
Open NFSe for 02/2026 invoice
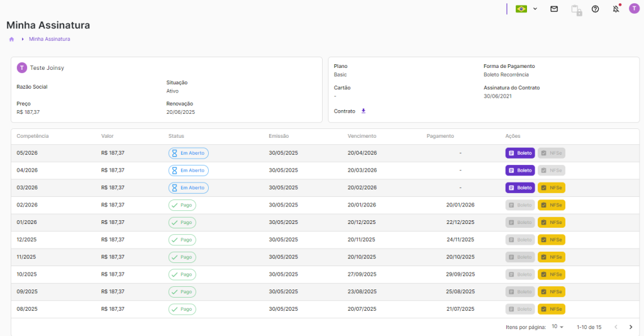[x=552, y=205]
